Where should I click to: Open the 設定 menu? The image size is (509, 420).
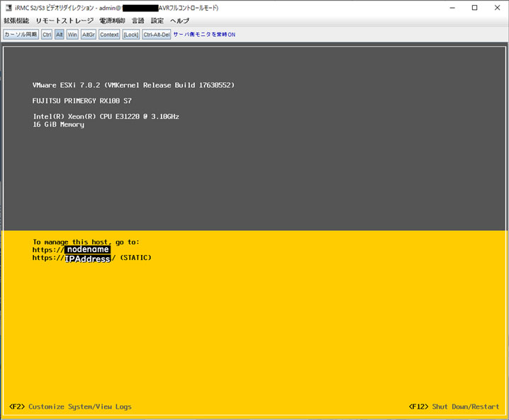[157, 21]
